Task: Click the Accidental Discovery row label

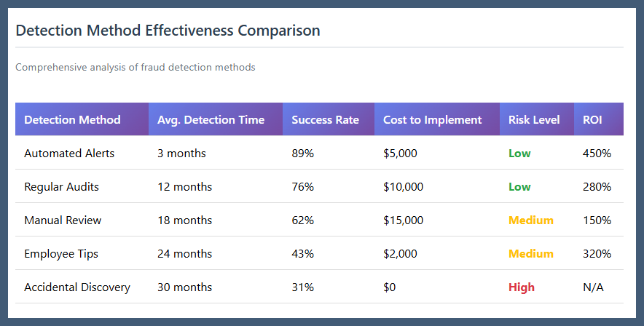Action: [x=77, y=287]
